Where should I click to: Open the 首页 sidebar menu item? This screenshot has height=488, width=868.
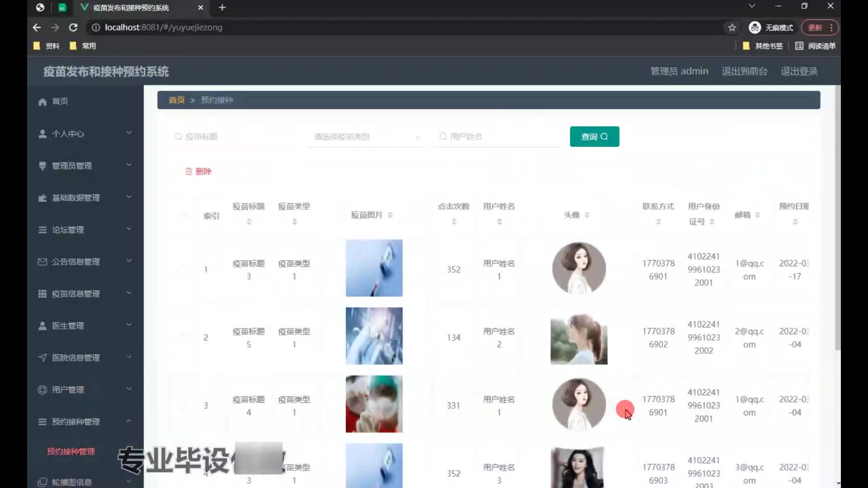85,102
